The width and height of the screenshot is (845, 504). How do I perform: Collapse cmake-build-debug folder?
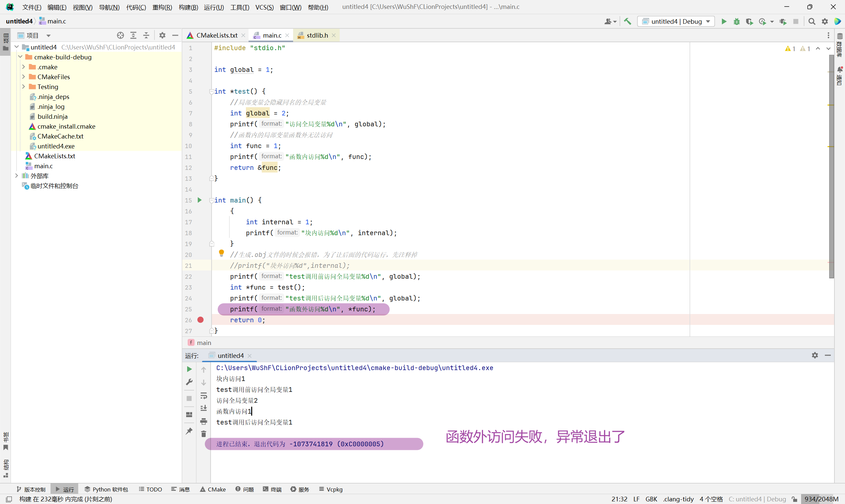20,57
